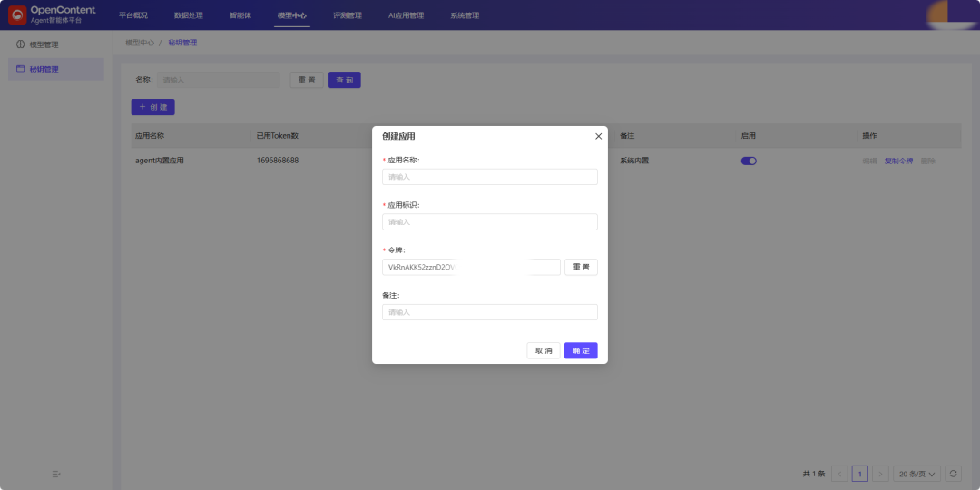The width and height of the screenshot is (980, 490).
Task: Open the 平台概况 menu
Action: (x=133, y=15)
